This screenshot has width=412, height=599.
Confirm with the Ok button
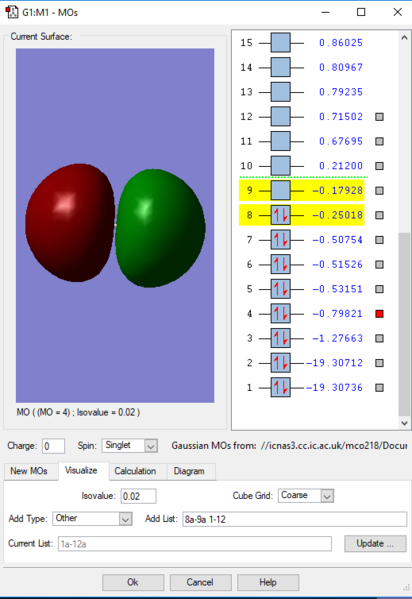tap(133, 582)
